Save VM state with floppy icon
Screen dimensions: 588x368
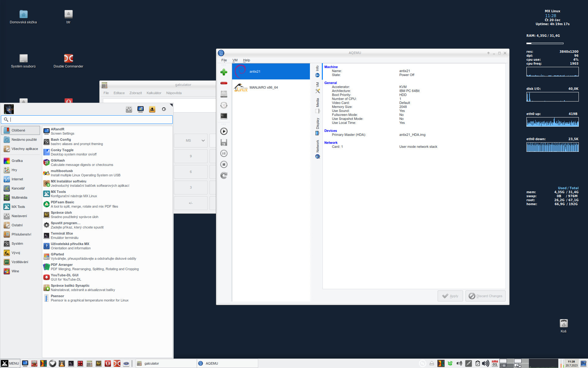224,142
